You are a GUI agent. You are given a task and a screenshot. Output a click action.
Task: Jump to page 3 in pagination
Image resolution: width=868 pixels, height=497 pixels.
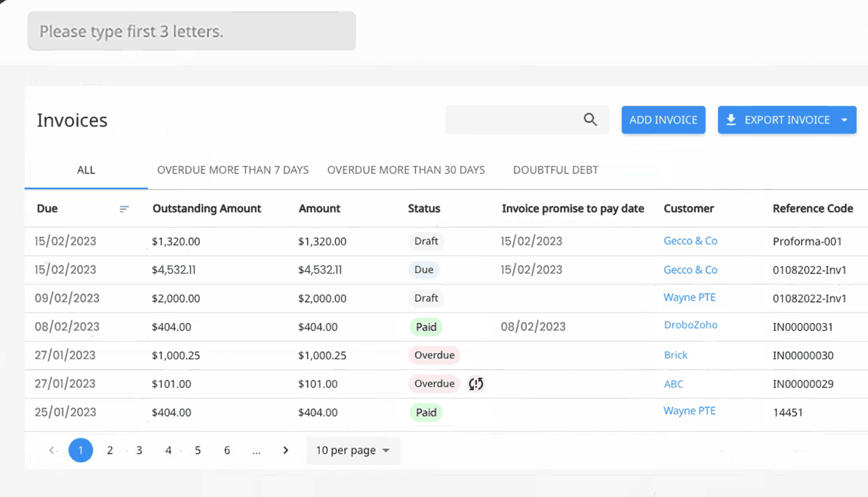pyautogui.click(x=139, y=450)
